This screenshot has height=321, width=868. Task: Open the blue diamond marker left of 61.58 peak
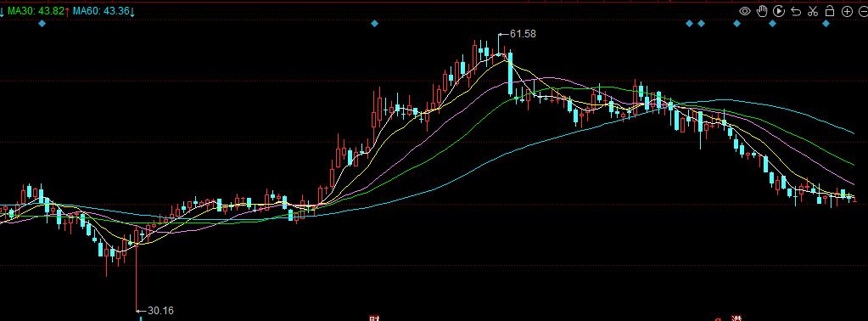375,23
